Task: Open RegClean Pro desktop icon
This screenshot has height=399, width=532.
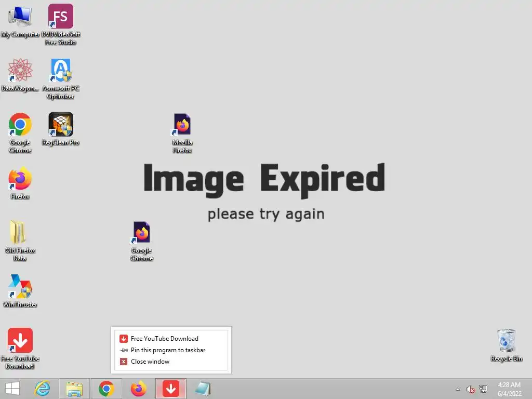Action: pyautogui.click(x=61, y=129)
